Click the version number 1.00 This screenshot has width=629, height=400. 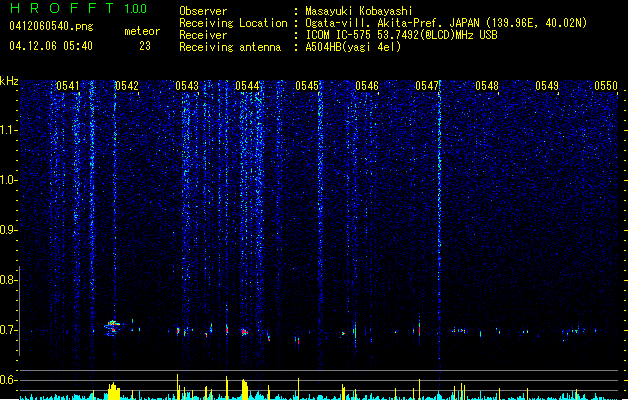[x=135, y=8]
